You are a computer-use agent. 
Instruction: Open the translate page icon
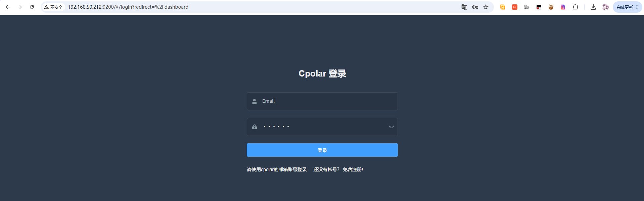pos(464,7)
